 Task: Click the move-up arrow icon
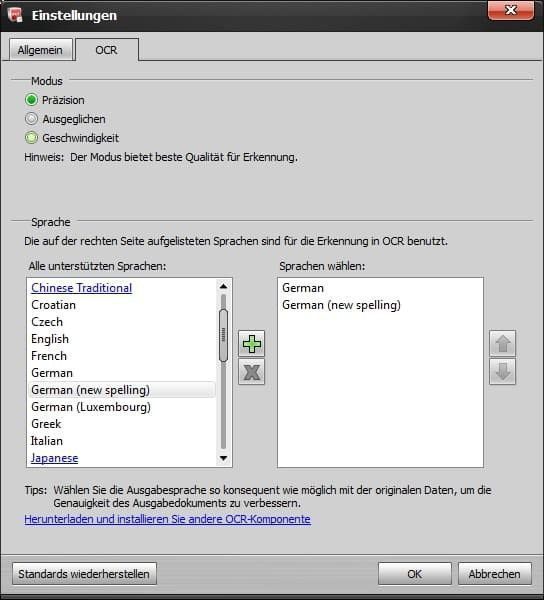pyautogui.click(x=502, y=344)
